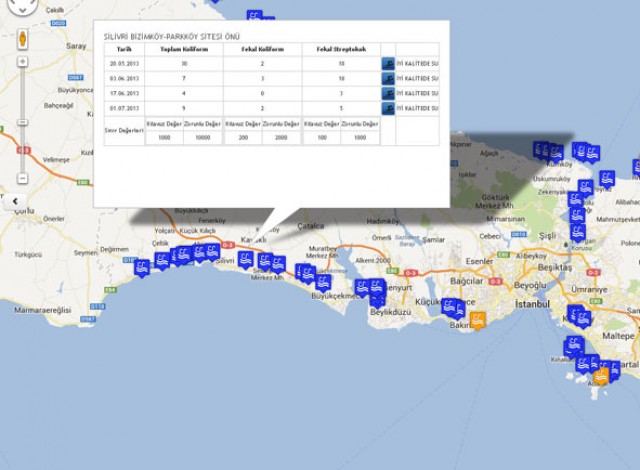Select the blue swim marker below Büyükçekmece
Viewport: 640px width, 470px height.
[x=323, y=281]
